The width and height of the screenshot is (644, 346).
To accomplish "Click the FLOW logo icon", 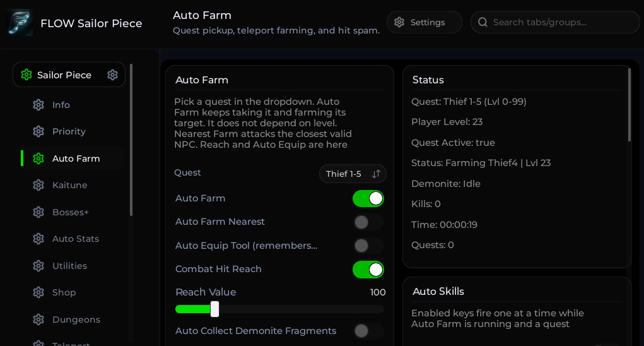I will (x=20, y=23).
